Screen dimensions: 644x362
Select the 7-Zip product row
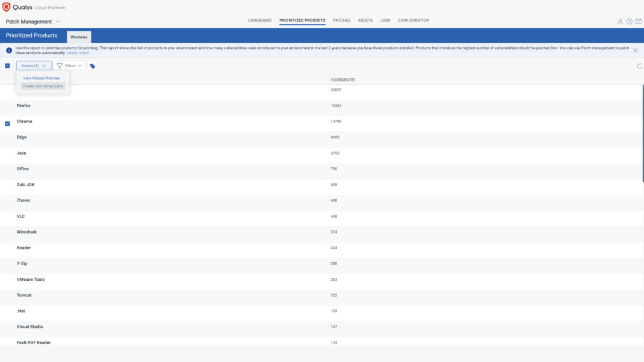321,266
